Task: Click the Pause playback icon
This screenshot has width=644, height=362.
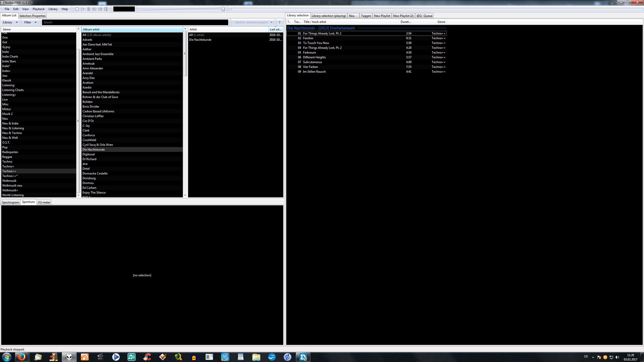Action: coord(89,9)
